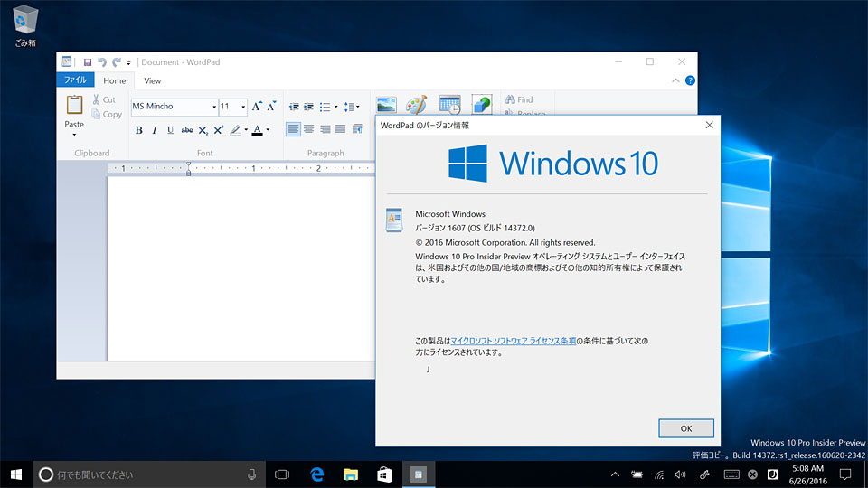Align text right
The width and height of the screenshot is (868, 488).
(x=325, y=129)
